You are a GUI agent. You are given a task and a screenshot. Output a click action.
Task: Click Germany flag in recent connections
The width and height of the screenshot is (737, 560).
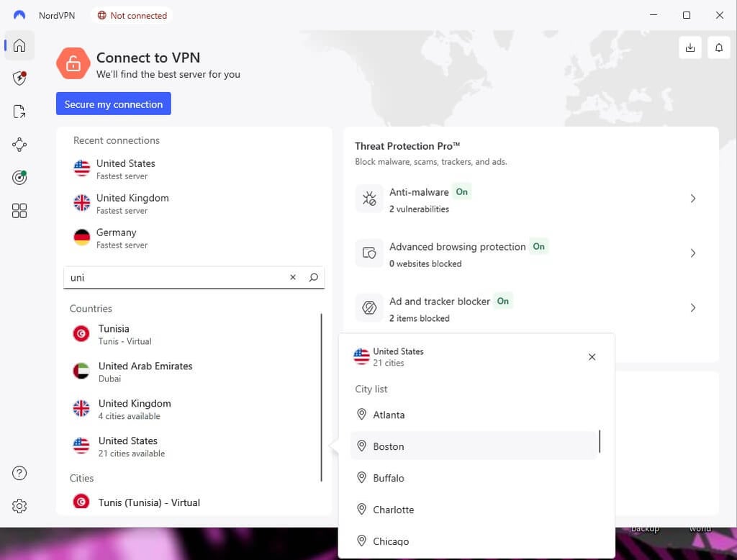tap(82, 238)
